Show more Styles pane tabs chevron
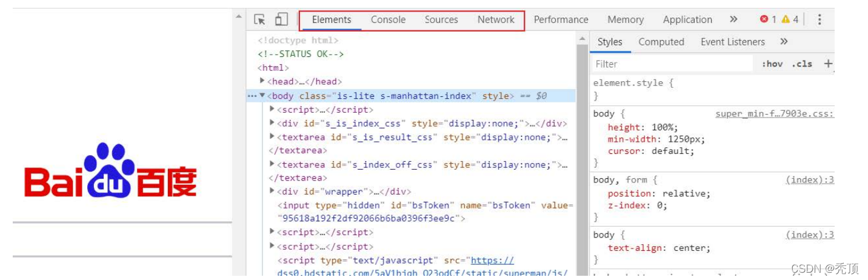This screenshot has height=280, width=868. [784, 42]
